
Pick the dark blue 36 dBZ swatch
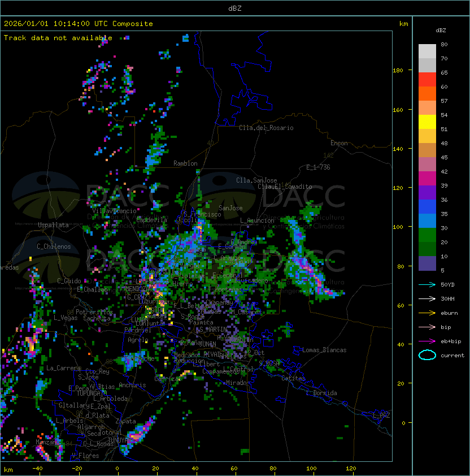coord(427,207)
